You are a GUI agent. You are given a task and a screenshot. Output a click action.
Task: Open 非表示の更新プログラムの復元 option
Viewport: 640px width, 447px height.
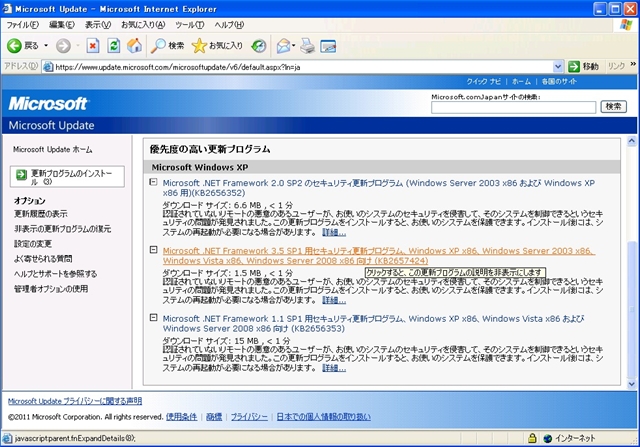click(62, 229)
